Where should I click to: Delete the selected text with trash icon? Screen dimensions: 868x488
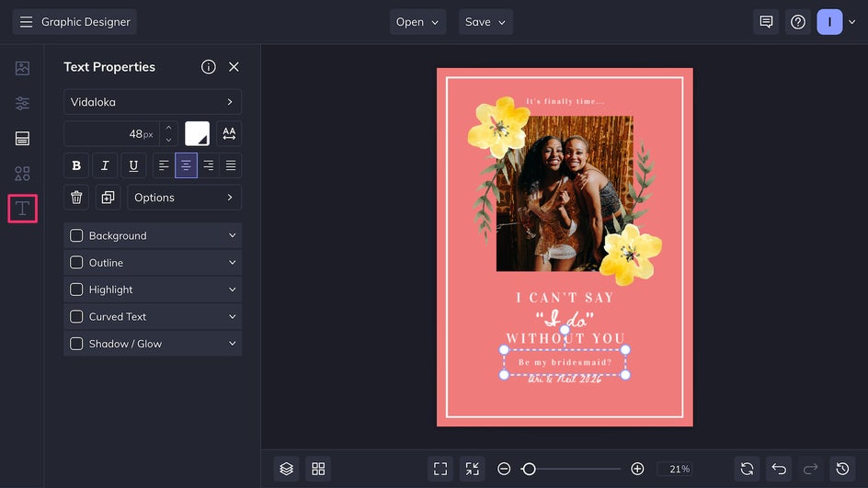(76, 198)
